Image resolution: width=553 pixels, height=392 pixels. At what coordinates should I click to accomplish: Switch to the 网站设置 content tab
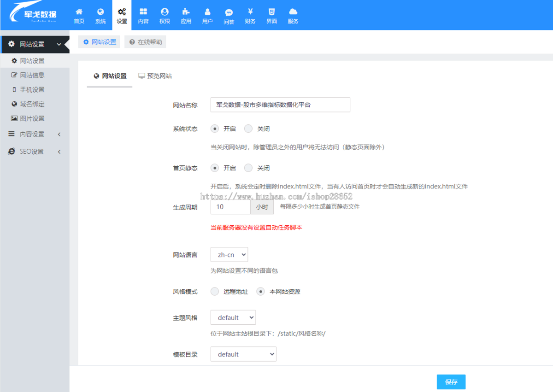[110, 76]
